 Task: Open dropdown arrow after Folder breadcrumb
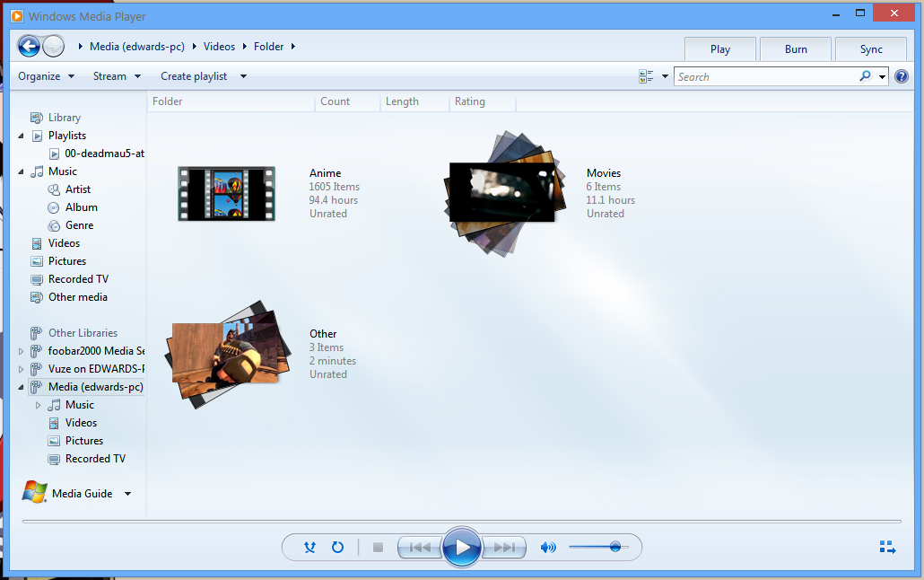tap(293, 47)
